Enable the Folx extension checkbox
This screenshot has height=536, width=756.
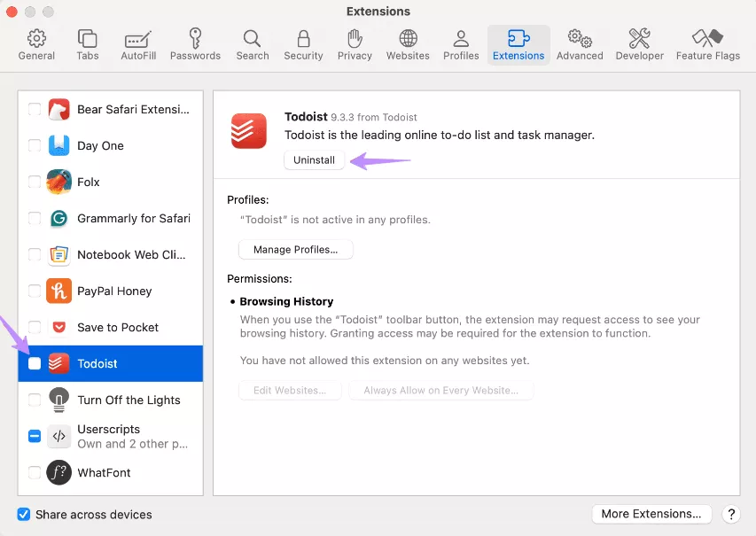(35, 182)
